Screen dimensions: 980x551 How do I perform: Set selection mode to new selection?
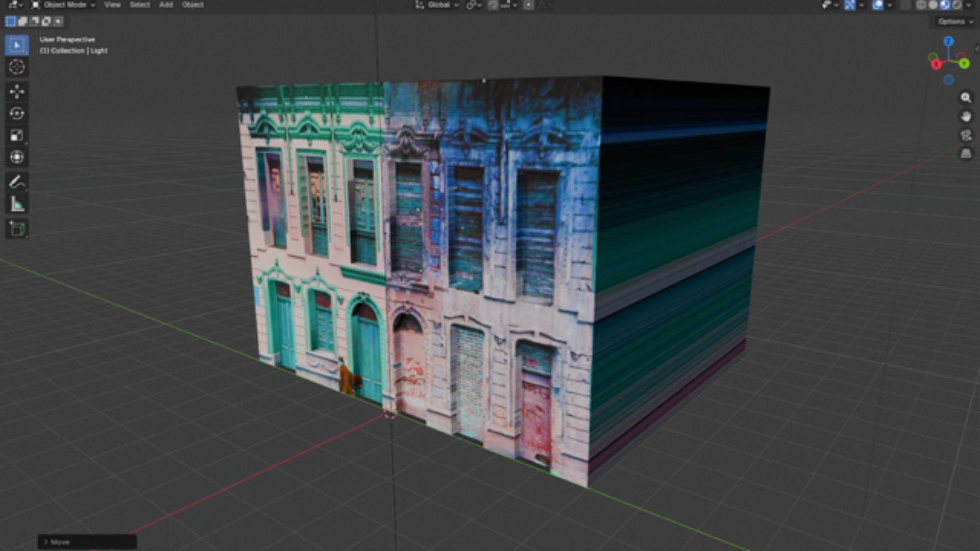coord(10,21)
